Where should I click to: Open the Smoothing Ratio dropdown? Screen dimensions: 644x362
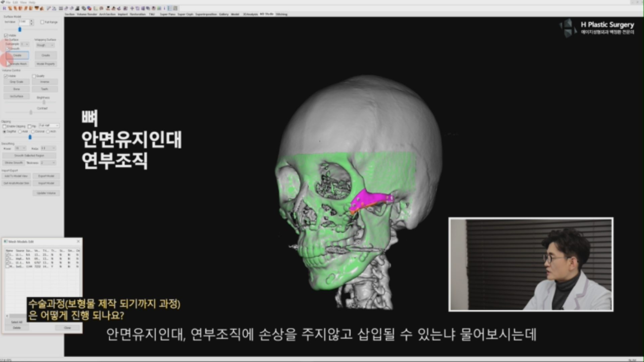tap(48, 148)
